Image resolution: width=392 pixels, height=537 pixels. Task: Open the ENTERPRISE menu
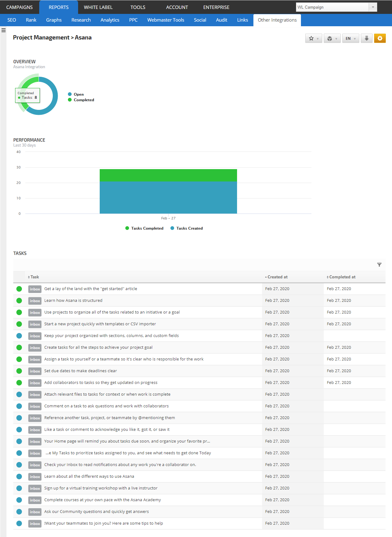pyautogui.click(x=216, y=7)
